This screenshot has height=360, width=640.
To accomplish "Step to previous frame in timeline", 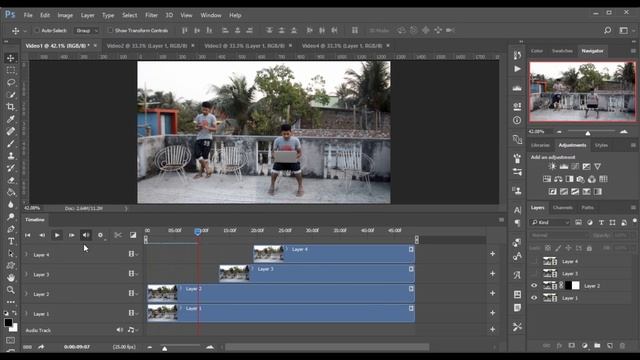I will tap(42, 235).
